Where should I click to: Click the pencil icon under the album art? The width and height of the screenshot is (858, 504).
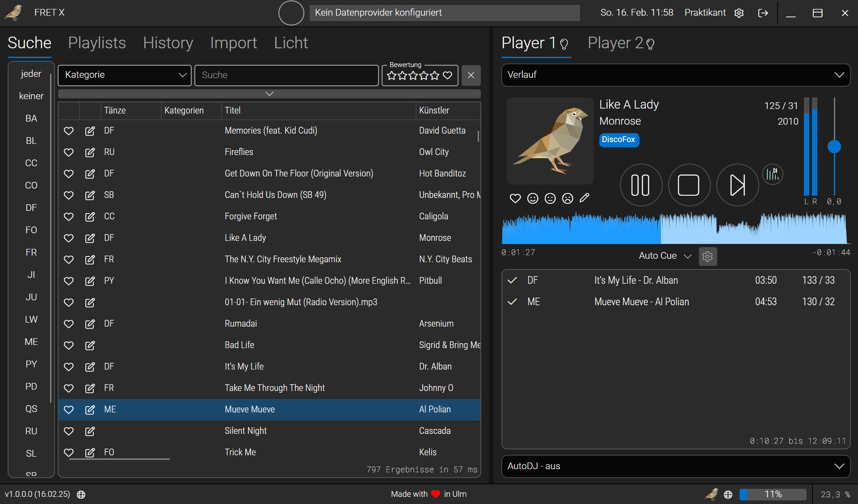pos(585,198)
